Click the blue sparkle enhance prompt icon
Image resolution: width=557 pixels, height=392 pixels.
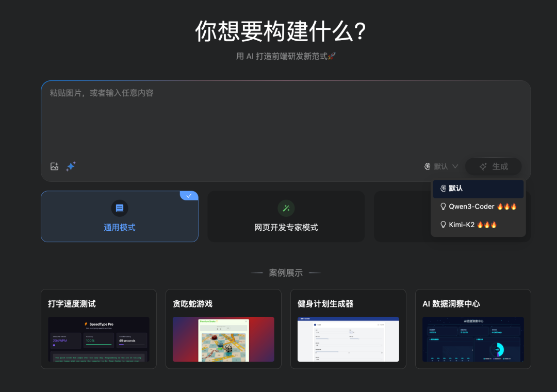tap(71, 166)
